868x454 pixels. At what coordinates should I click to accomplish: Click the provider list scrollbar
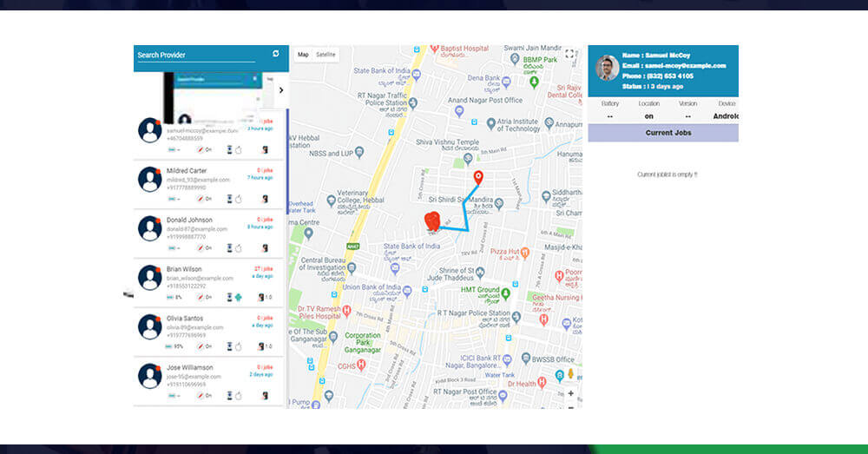point(287,161)
